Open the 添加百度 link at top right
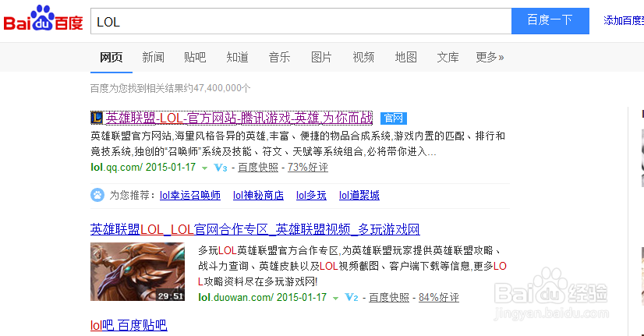 624,20
